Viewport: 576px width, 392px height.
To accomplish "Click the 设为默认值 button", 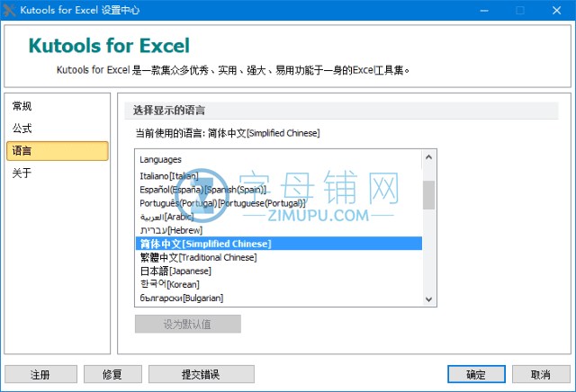I will tap(188, 324).
